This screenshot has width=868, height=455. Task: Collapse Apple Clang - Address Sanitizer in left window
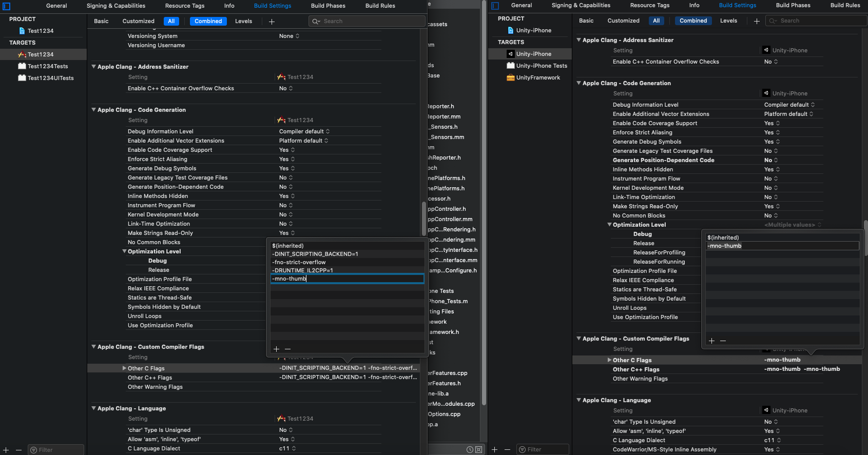[93, 67]
